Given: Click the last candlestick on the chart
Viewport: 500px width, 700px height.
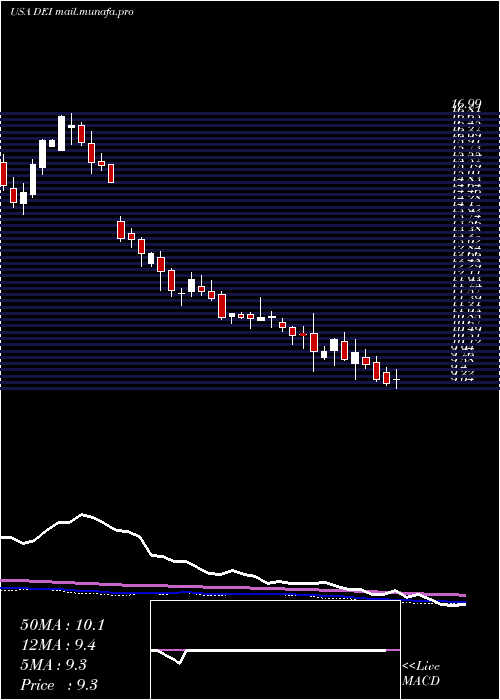Looking at the screenshot, I should click(396, 379).
